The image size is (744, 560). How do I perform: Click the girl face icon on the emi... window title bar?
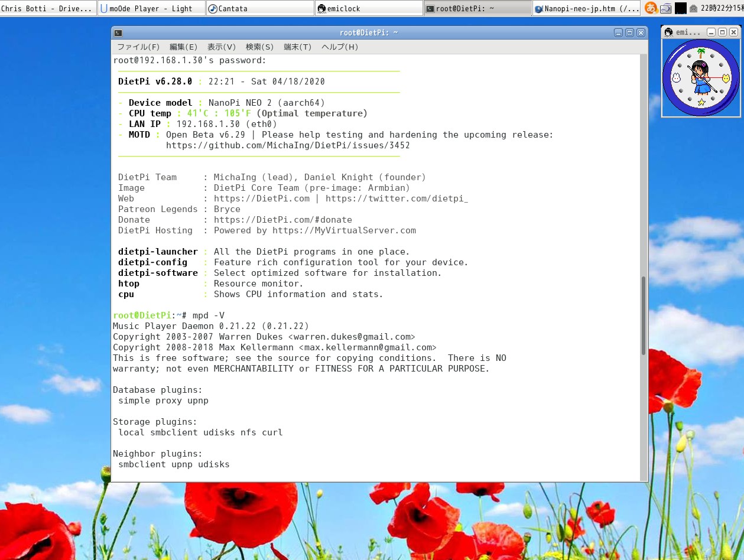point(667,32)
